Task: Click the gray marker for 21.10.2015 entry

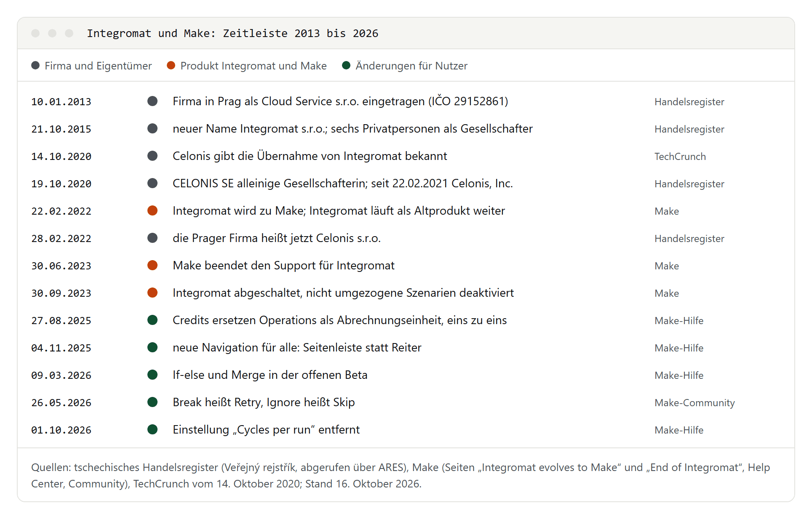Action: point(152,128)
